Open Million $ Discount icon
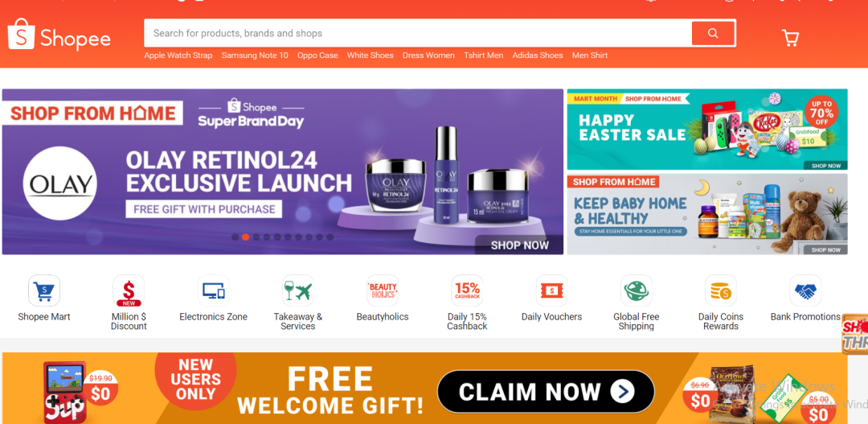 (129, 290)
